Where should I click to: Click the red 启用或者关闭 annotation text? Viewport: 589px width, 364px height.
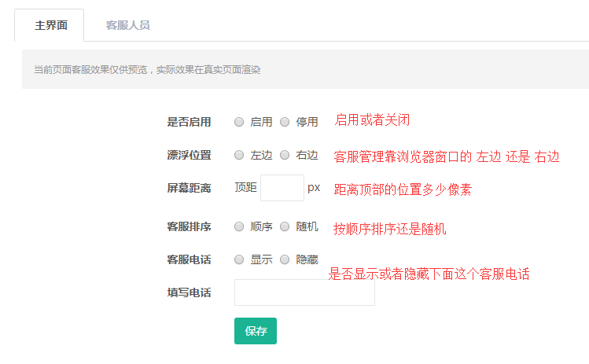(x=372, y=119)
